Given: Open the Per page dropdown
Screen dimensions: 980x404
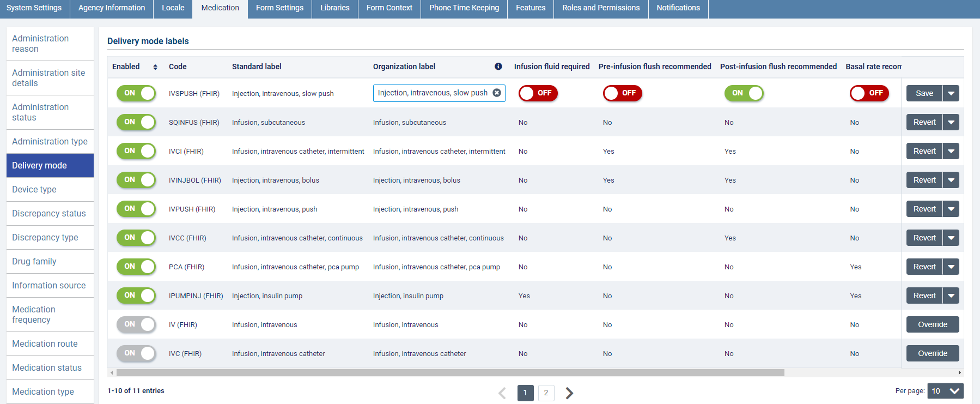Looking at the screenshot, I should [x=945, y=391].
